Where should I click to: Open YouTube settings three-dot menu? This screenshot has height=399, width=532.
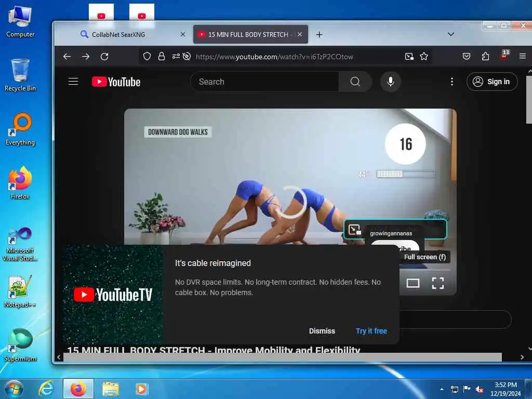pyautogui.click(x=451, y=82)
